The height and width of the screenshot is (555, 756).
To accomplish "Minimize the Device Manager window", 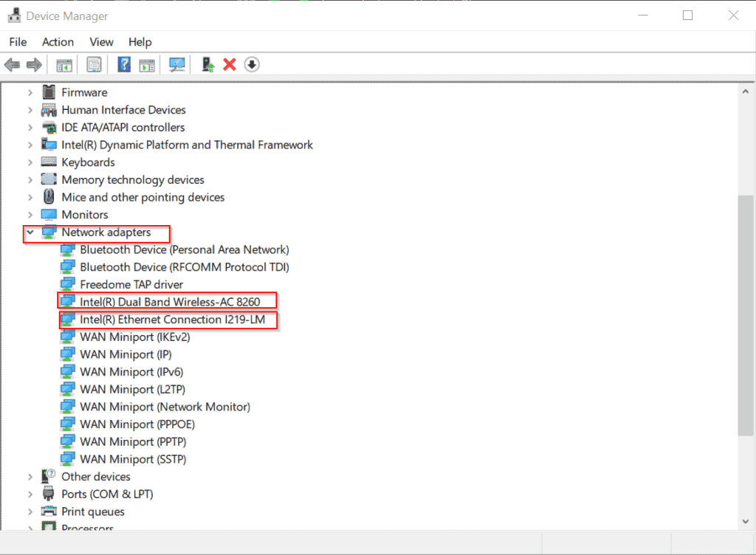I will click(x=643, y=15).
